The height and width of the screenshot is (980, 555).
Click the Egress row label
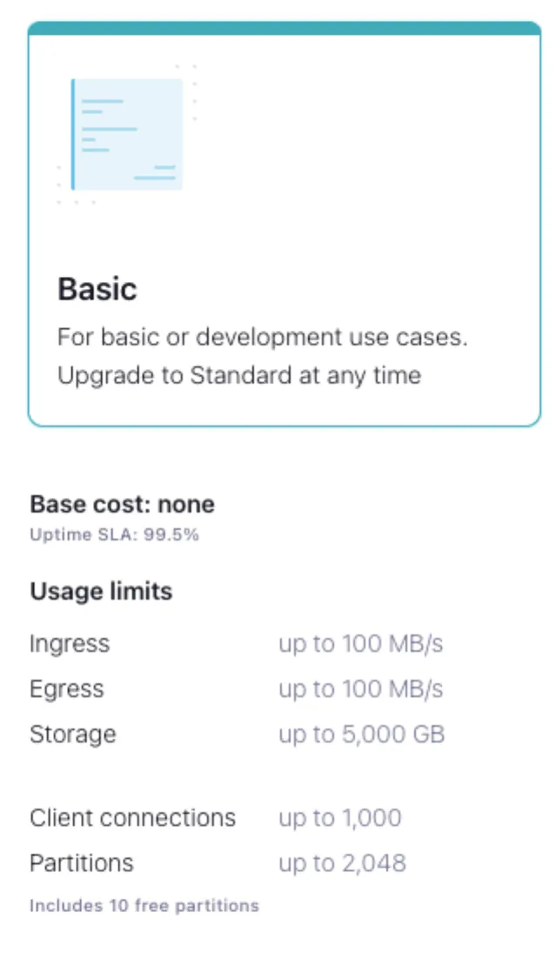click(67, 689)
